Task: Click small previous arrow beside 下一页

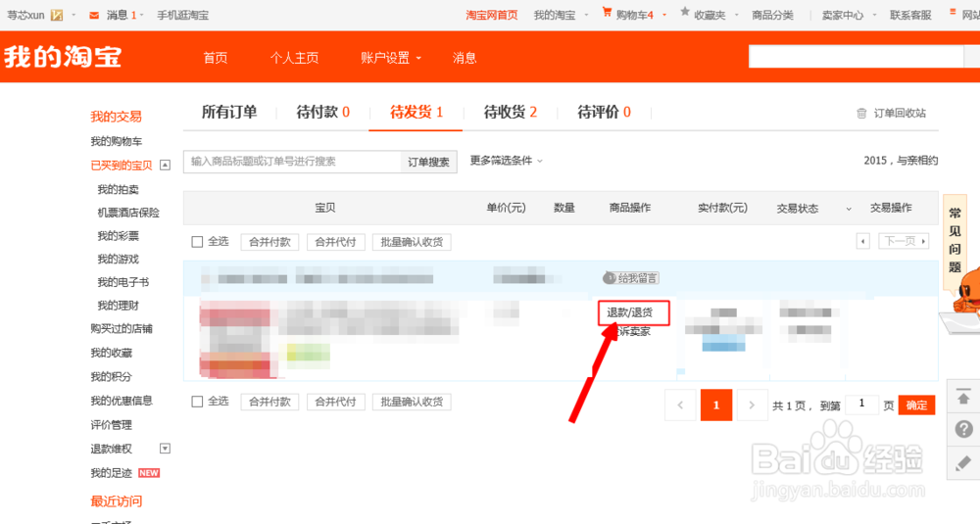Action: [863, 241]
